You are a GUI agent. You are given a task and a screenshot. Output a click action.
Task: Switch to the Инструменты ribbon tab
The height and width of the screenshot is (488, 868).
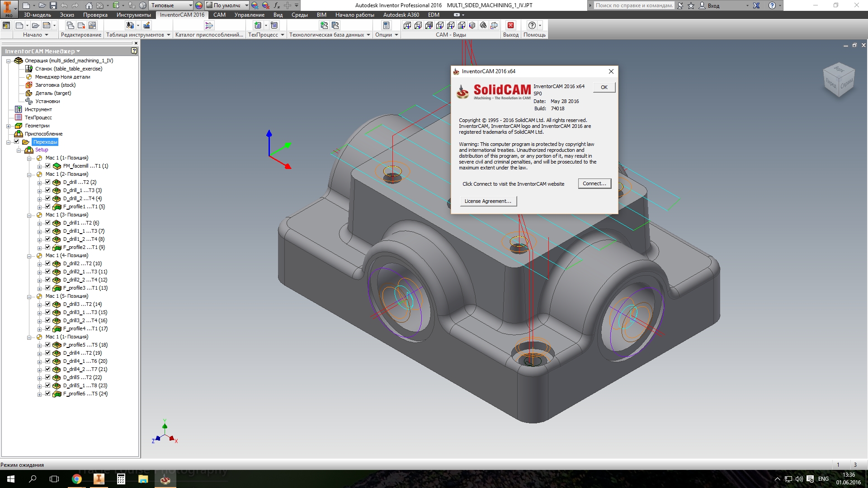coord(133,15)
